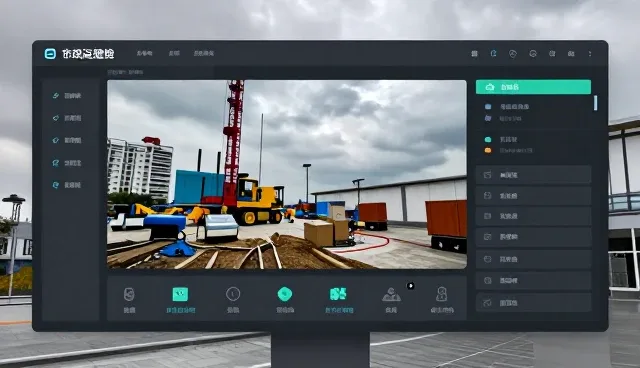Open the second navigation tab in the header
The width and height of the screenshot is (640, 368).
(x=174, y=53)
